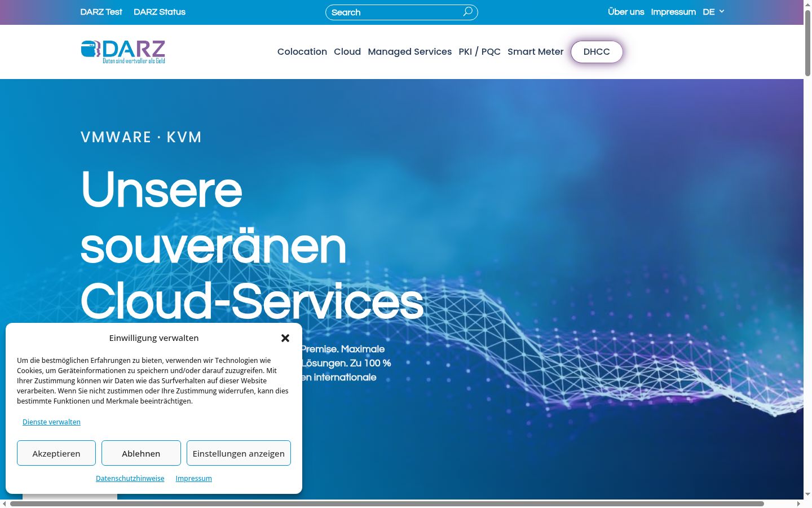Click the DARZ logo

(123, 51)
